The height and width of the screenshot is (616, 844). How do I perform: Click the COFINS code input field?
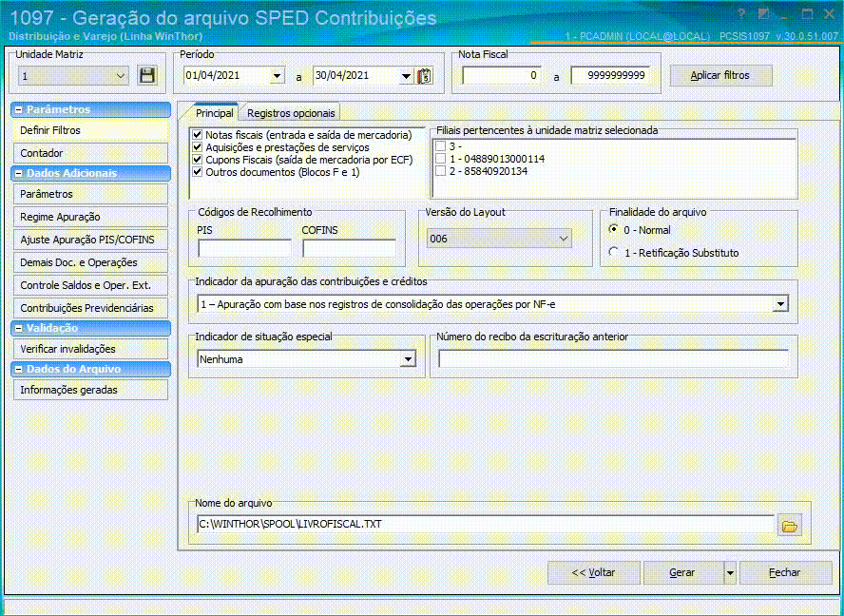[350, 248]
